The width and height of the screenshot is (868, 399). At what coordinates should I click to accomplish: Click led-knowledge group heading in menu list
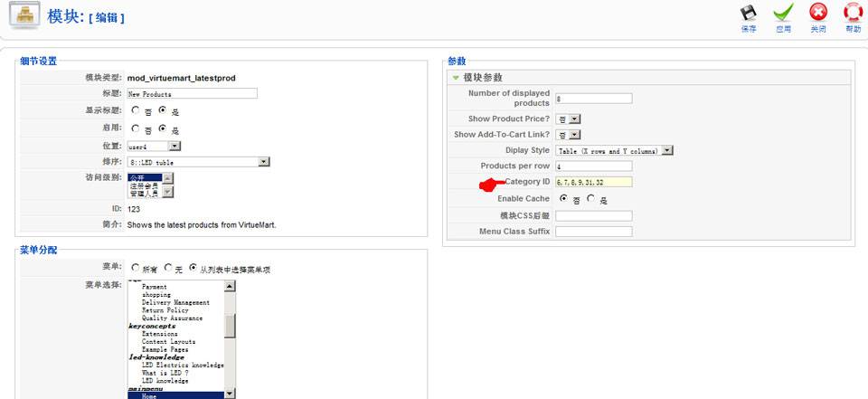tap(156, 357)
